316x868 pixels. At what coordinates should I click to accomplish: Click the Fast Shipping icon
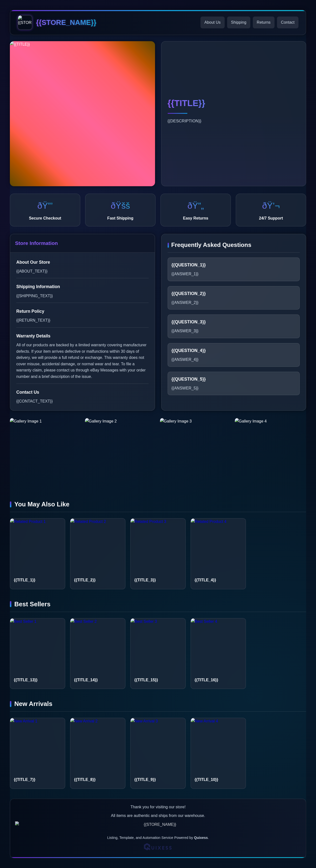[120, 205]
